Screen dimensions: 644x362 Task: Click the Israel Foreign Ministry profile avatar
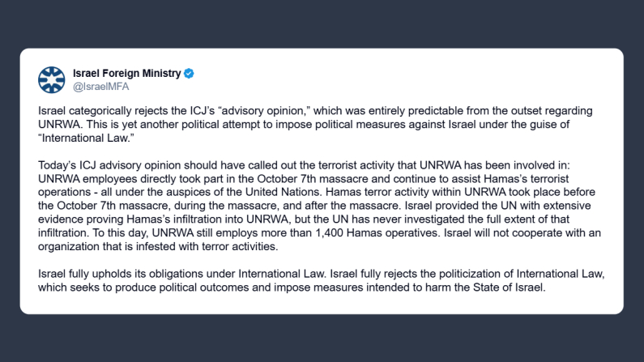53,79
